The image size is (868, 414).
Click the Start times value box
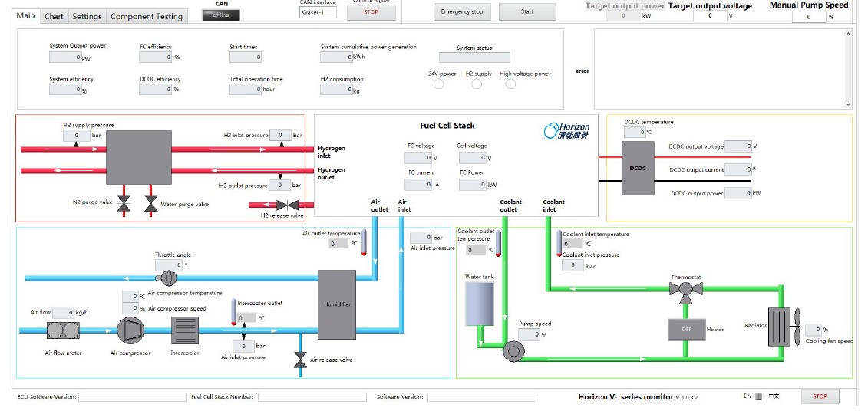tap(246, 57)
